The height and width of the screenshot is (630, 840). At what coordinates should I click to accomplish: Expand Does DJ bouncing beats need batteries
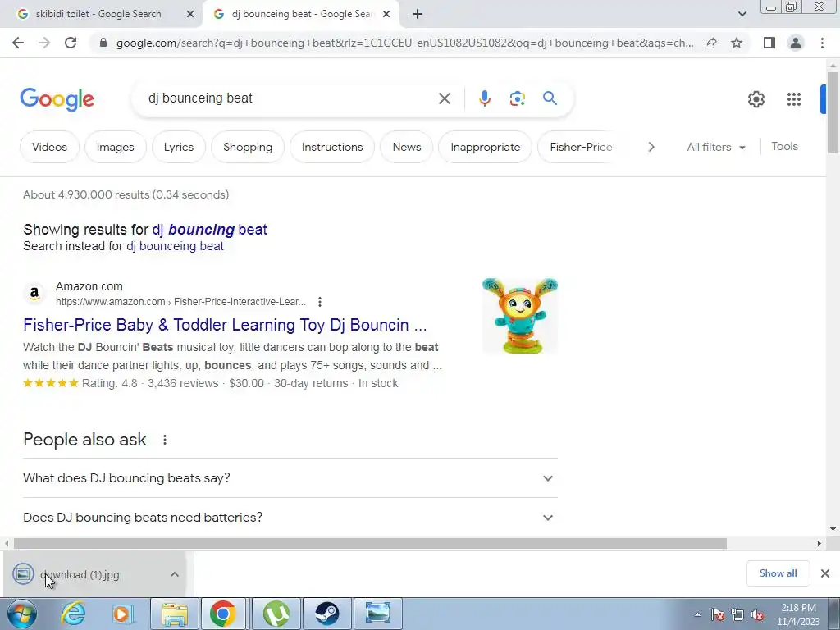[x=290, y=518]
